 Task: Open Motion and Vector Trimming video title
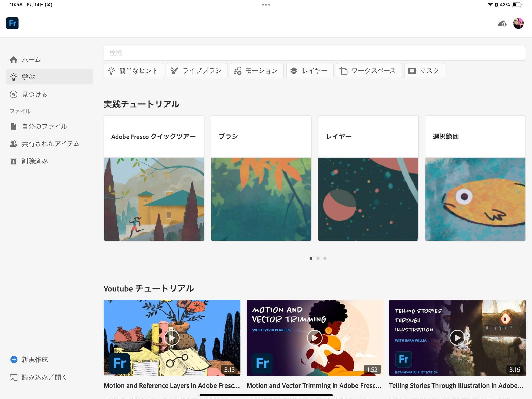[314, 386]
